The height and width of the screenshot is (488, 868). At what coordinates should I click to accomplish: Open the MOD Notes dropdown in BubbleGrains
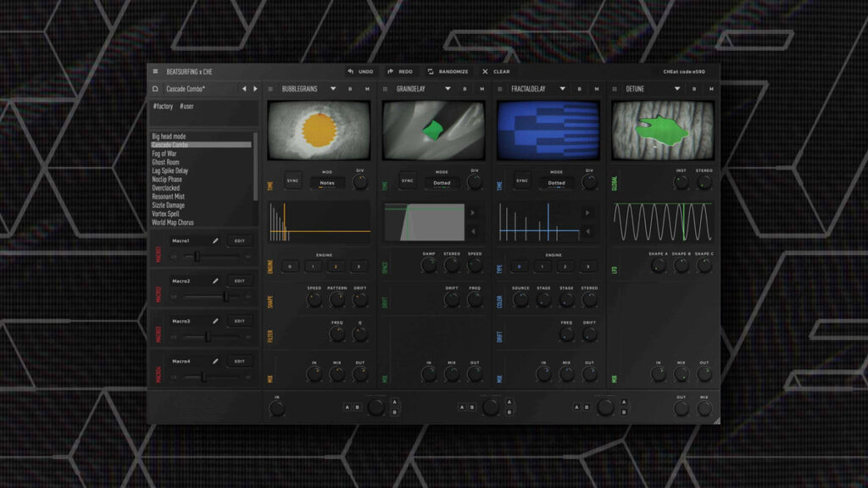pos(329,182)
